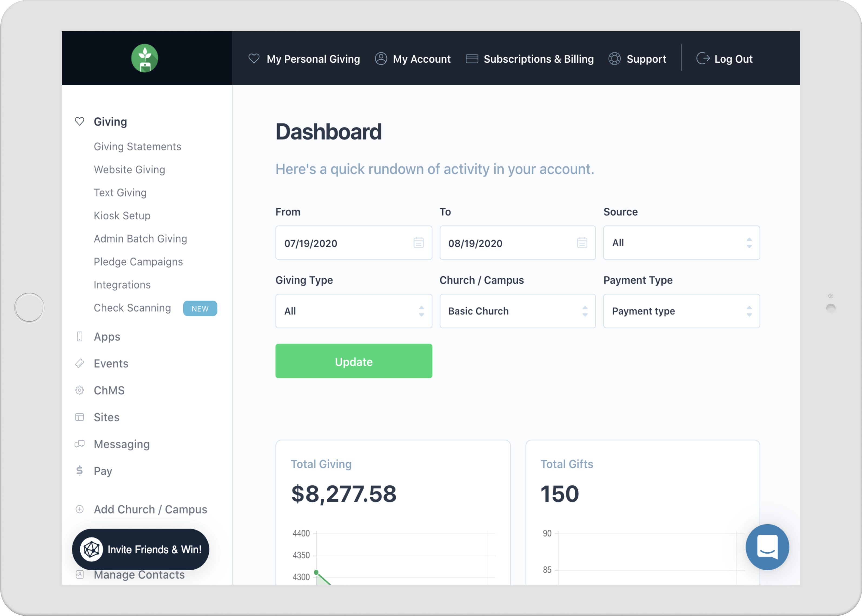862x616 pixels.
Task: Open Kiosk Setup
Action: tap(122, 215)
